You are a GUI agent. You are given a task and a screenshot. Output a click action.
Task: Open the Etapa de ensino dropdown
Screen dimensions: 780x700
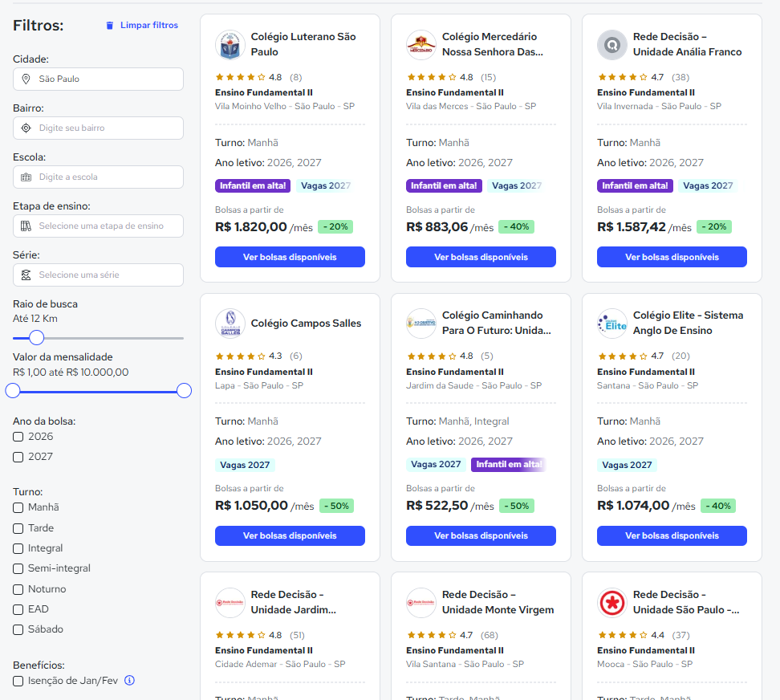tap(98, 226)
